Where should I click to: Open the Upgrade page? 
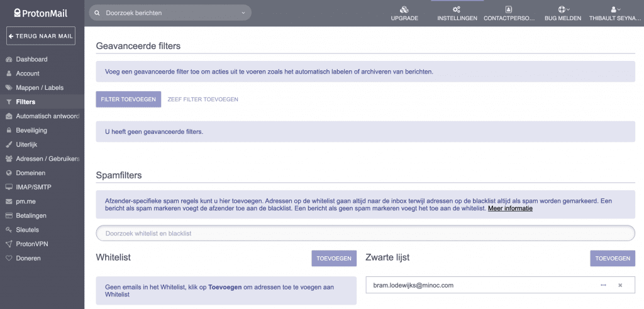click(x=404, y=13)
